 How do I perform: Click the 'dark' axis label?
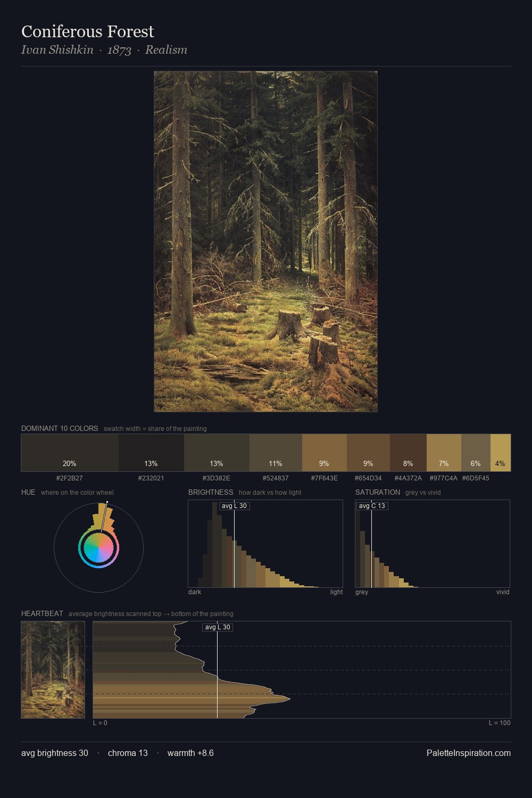195,592
